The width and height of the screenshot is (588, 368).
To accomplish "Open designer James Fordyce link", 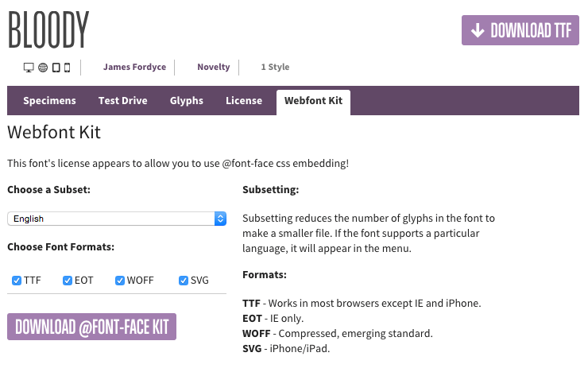I will tap(134, 68).
